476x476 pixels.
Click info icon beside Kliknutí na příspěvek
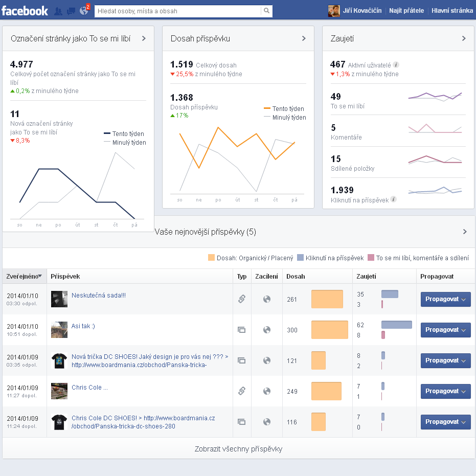pos(394,199)
